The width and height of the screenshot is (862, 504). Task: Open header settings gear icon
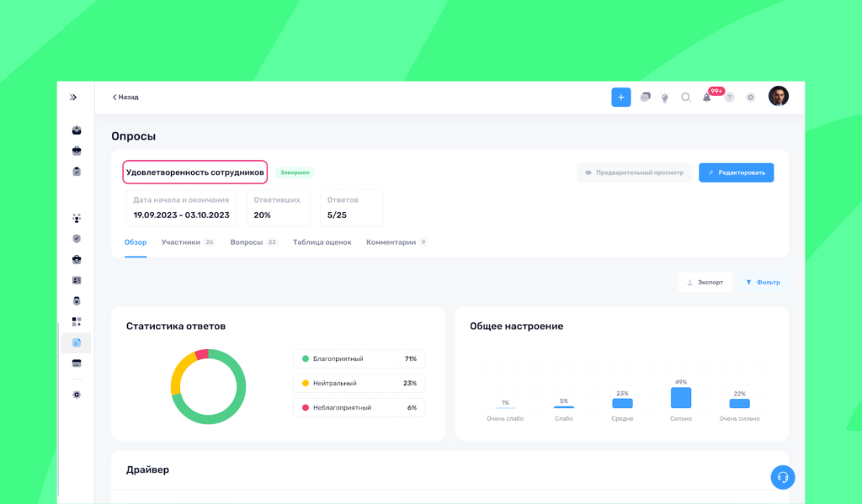[750, 98]
